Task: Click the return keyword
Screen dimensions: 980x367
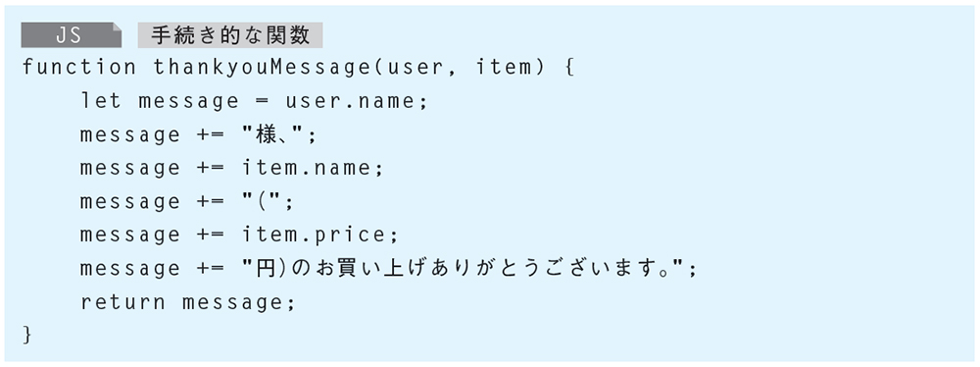Action: 123,302
